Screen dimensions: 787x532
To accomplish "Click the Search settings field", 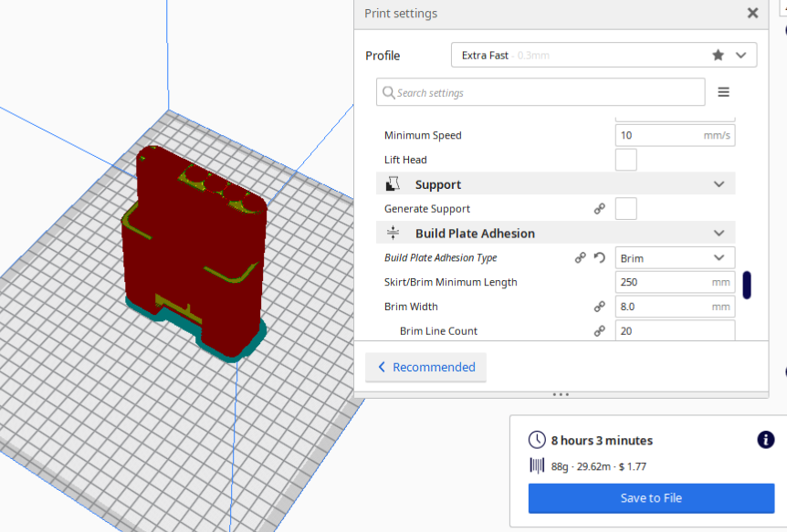I will coord(540,92).
